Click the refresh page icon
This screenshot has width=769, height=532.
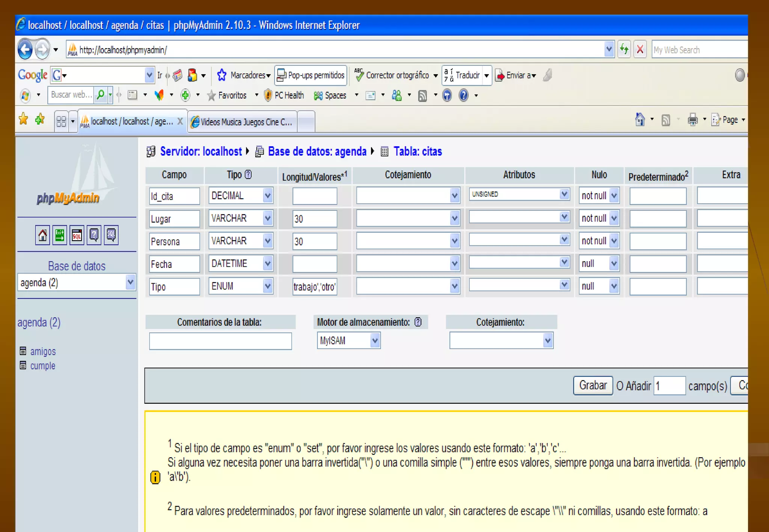click(x=624, y=50)
